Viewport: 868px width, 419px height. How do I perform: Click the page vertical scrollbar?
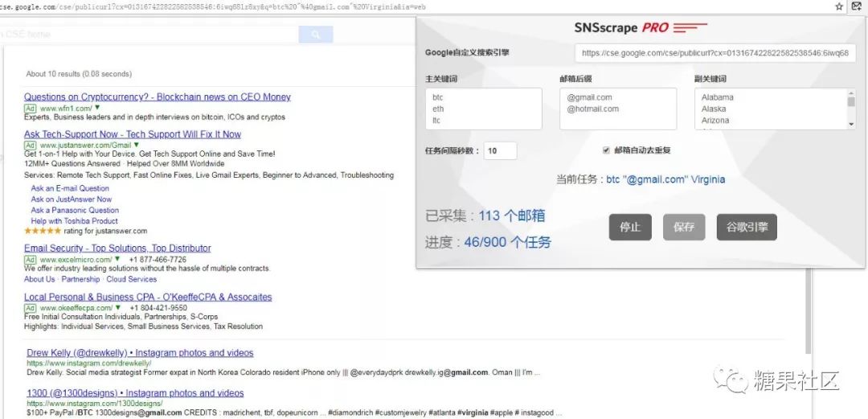point(809,310)
